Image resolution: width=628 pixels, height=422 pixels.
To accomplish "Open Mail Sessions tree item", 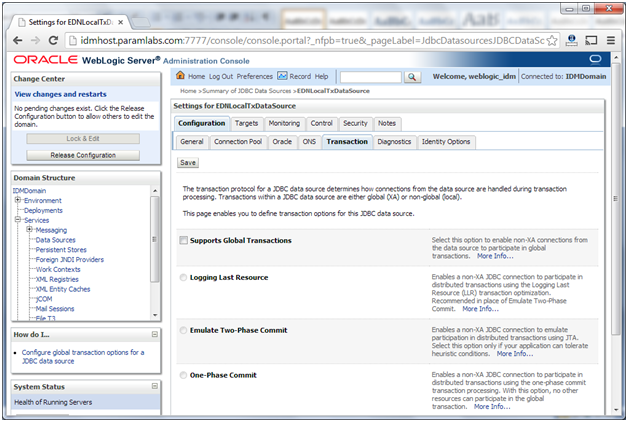I will click(x=55, y=308).
